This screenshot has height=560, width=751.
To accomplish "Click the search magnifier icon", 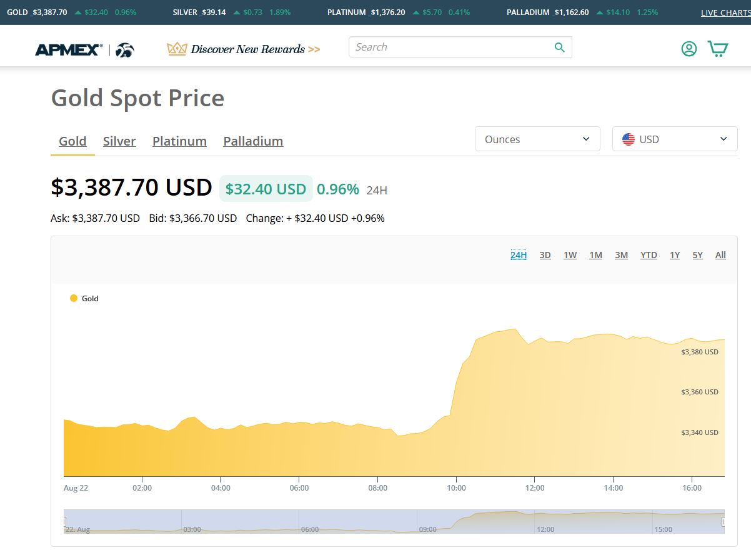I will coord(559,47).
